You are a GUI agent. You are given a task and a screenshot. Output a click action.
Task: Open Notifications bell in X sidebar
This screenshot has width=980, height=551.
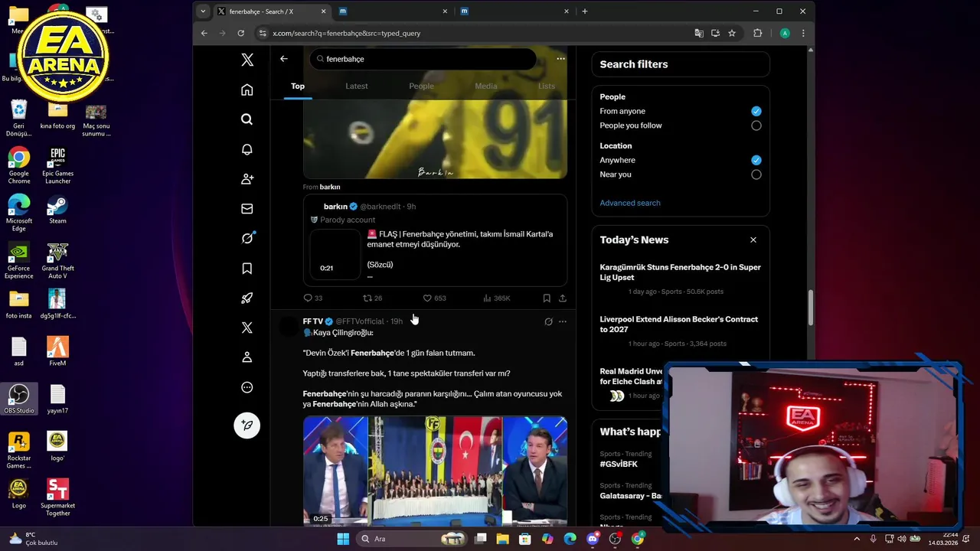click(247, 149)
